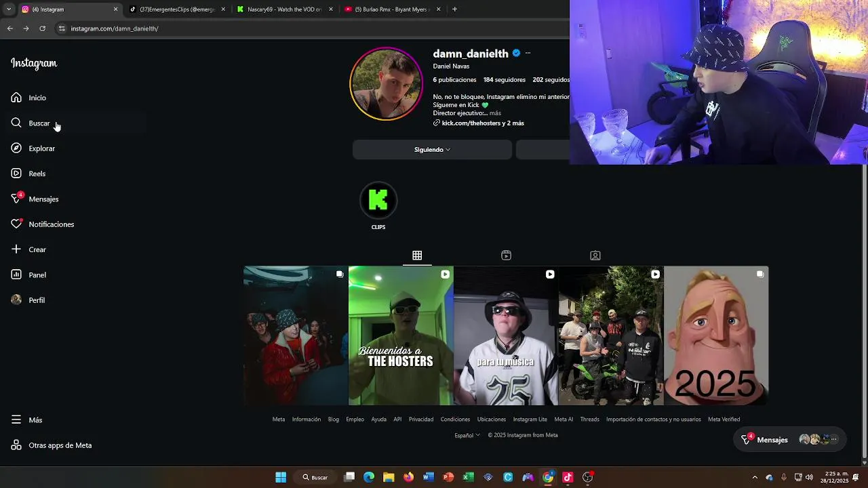Open the floating Mensajes chat button
The image size is (868, 488).
(790, 440)
